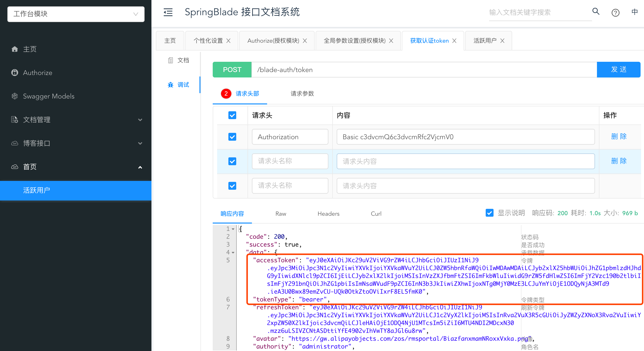644x351 pixels.
Task: Switch language with the 中 icon
Action: (634, 12)
